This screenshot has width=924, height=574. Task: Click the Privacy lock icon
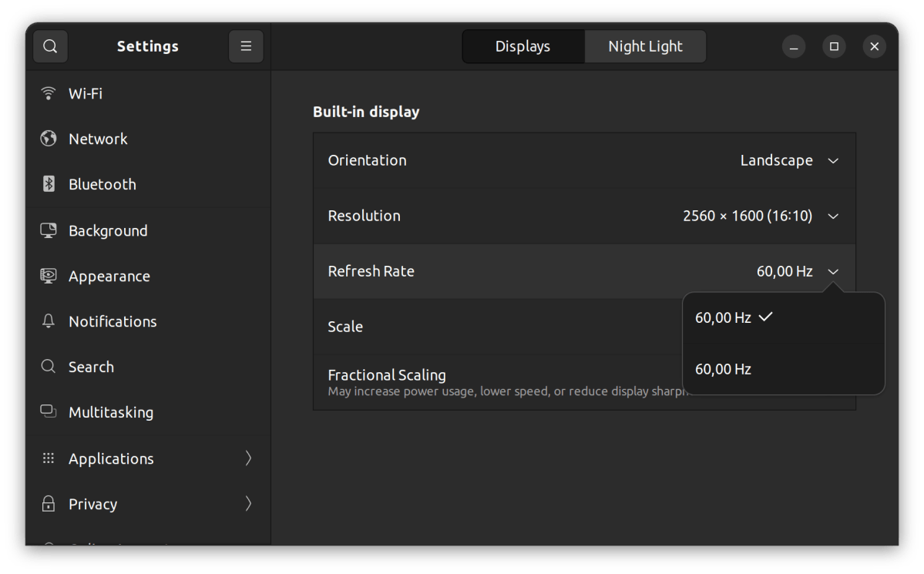point(49,503)
